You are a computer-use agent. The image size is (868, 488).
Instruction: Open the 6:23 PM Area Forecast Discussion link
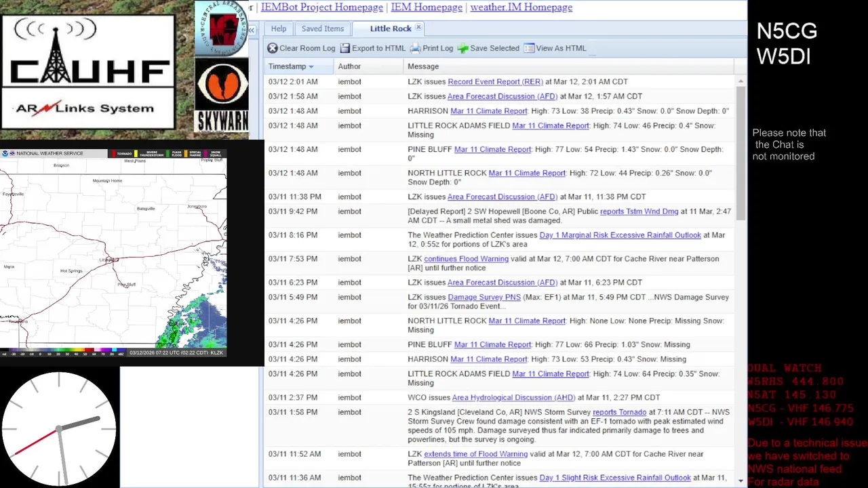502,283
